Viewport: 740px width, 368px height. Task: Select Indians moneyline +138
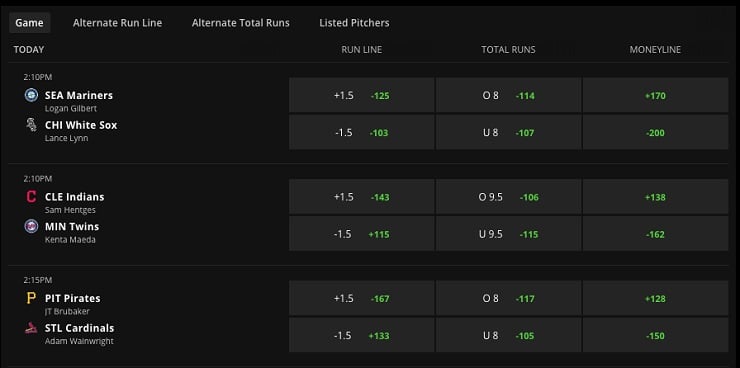pyautogui.click(x=655, y=197)
